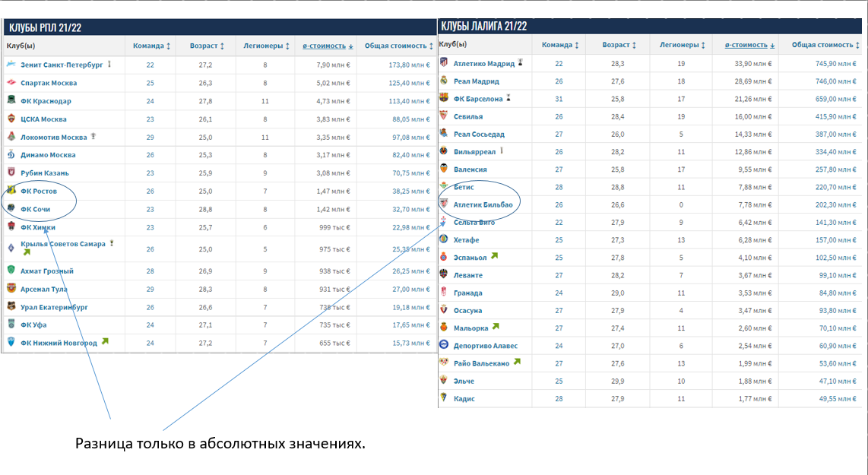Open the Динамо Москва club link
This screenshot has height=475, width=868.
click(48, 155)
